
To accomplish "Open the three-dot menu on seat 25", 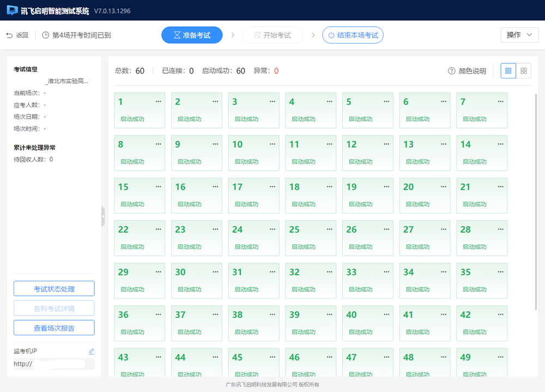I will point(330,229).
